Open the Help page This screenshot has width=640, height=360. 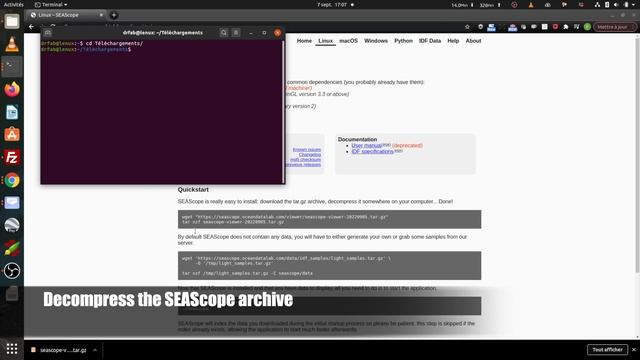453,41
